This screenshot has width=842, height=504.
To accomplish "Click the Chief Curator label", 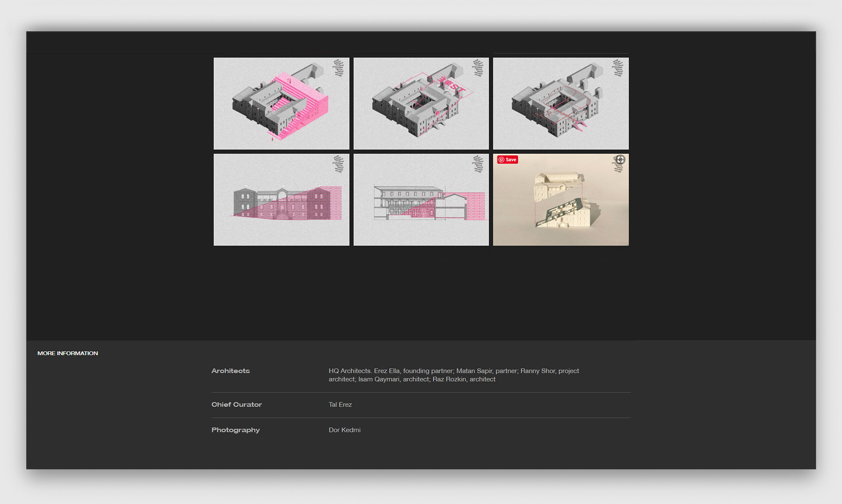I will (x=236, y=404).
